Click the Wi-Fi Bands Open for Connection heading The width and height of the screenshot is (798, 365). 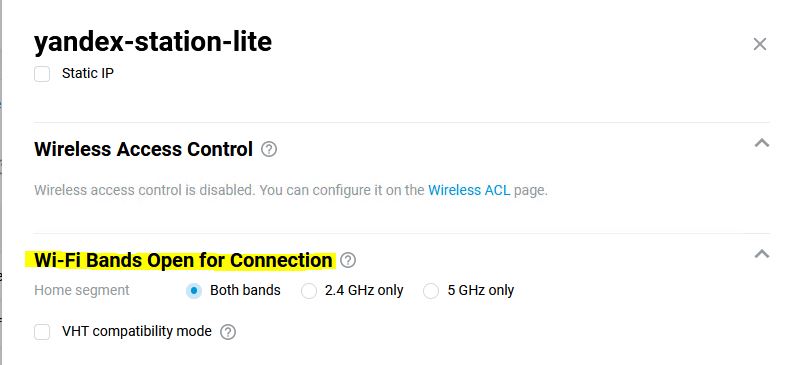pyautogui.click(x=183, y=260)
